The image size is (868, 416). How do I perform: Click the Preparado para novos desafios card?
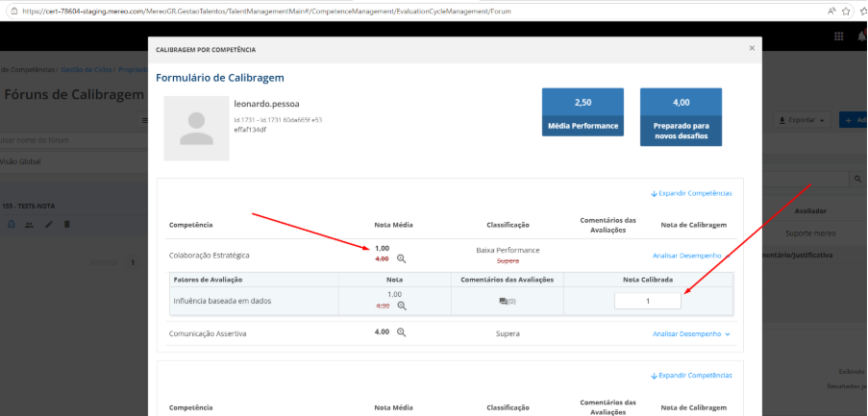point(681,116)
